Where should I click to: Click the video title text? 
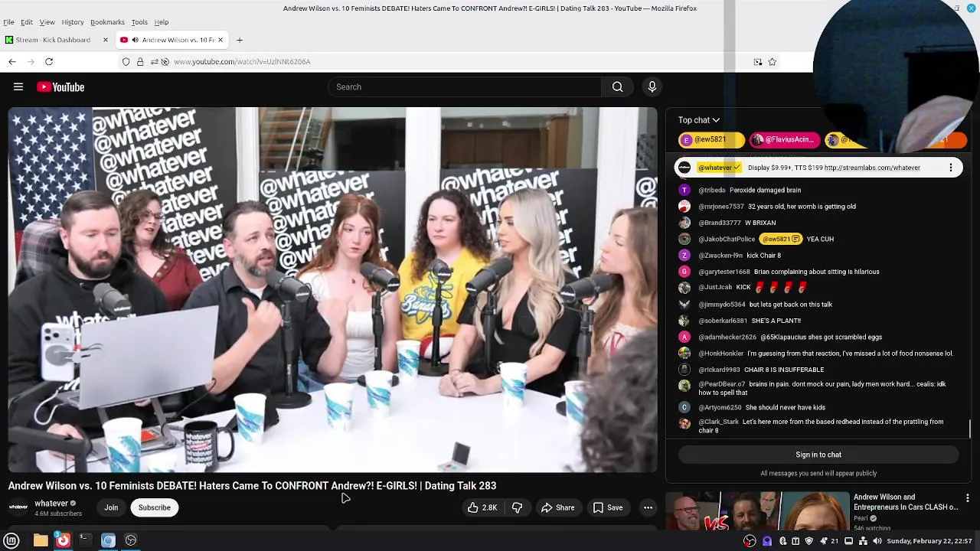[x=252, y=486]
